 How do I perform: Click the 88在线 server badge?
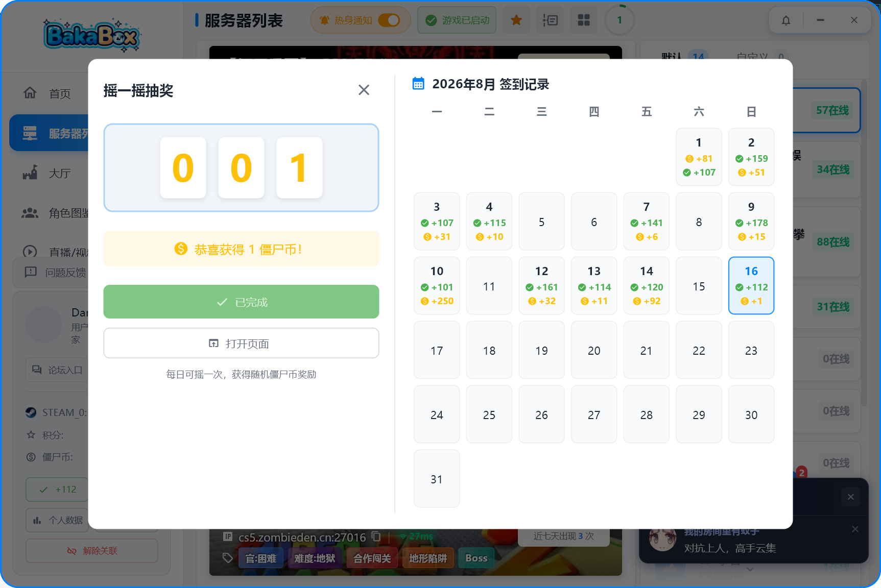coord(833,242)
